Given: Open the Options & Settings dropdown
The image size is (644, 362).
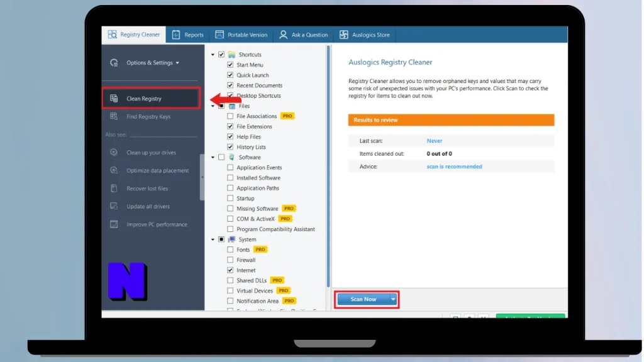Looking at the screenshot, I should pyautogui.click(x=152, y=63).
